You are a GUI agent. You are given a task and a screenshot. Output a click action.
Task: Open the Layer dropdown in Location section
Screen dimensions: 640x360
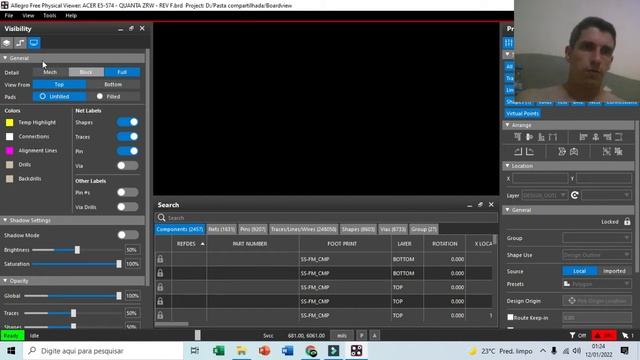point(544,195)
